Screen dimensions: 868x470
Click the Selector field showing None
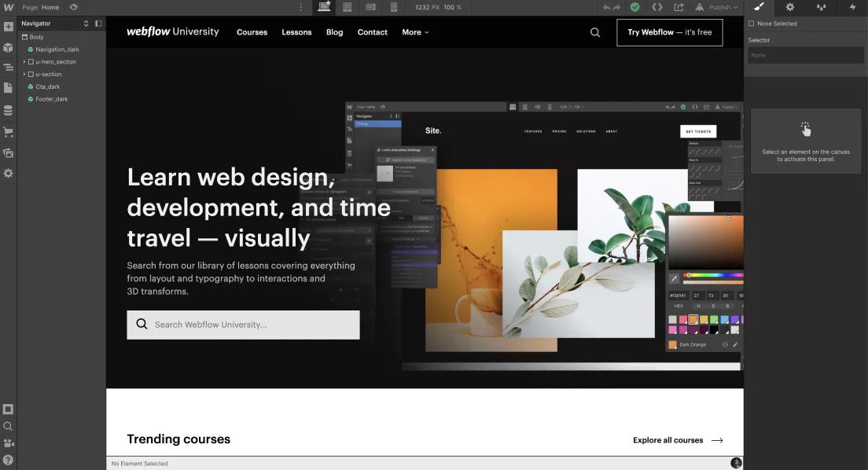click(805, 55)
